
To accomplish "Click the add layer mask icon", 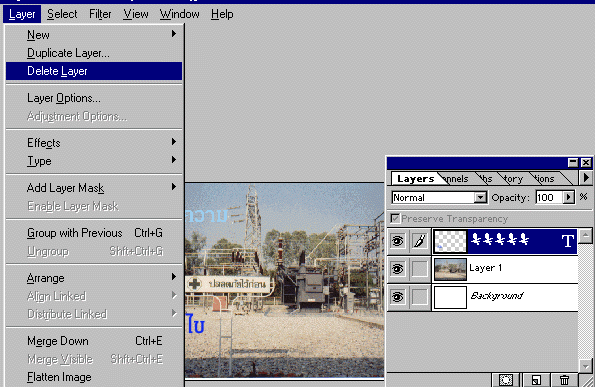I will [x=506, y=379].
